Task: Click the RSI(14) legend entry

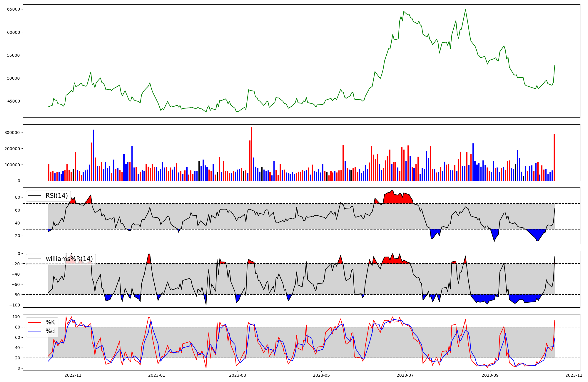Action: click(x=56, y=196)
